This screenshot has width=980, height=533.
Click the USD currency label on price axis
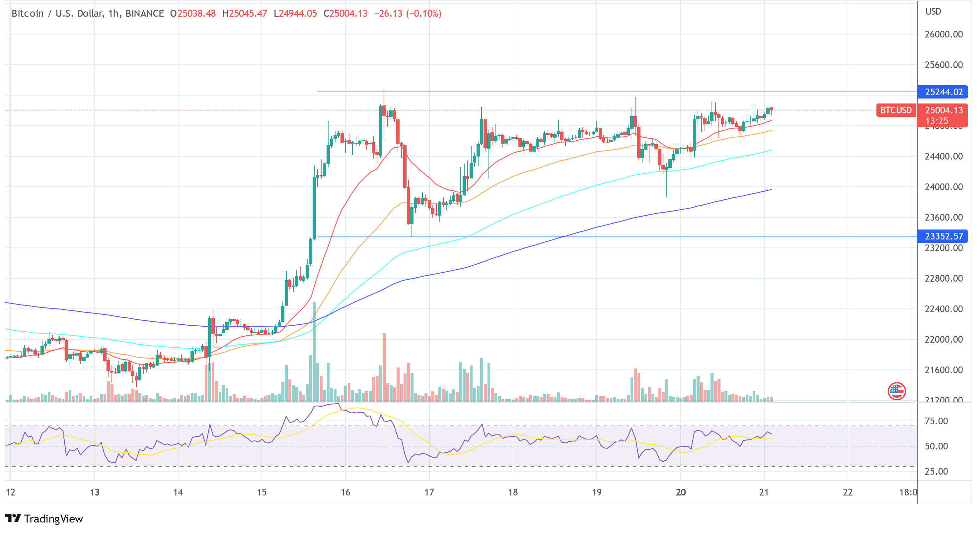(933, 11)
